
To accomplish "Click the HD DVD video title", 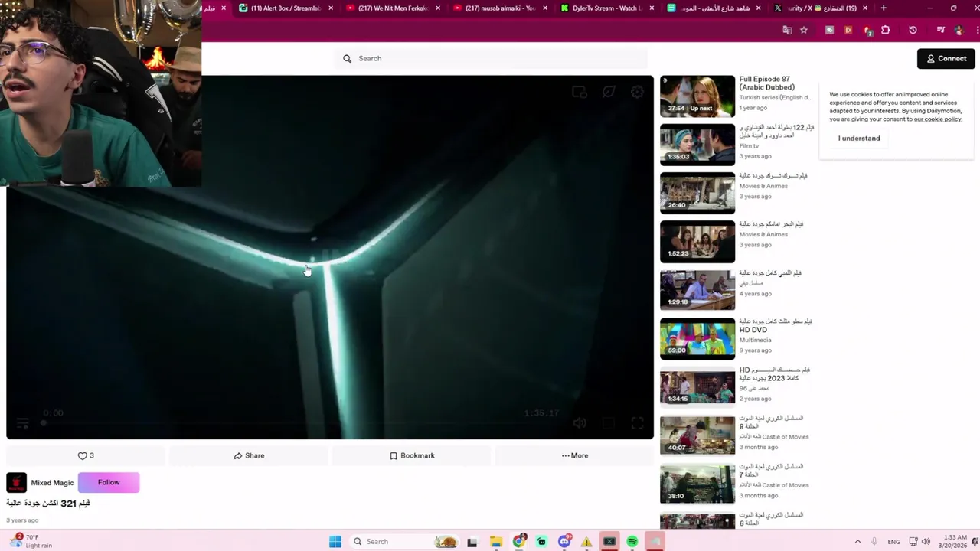I will tap(776, 326).
